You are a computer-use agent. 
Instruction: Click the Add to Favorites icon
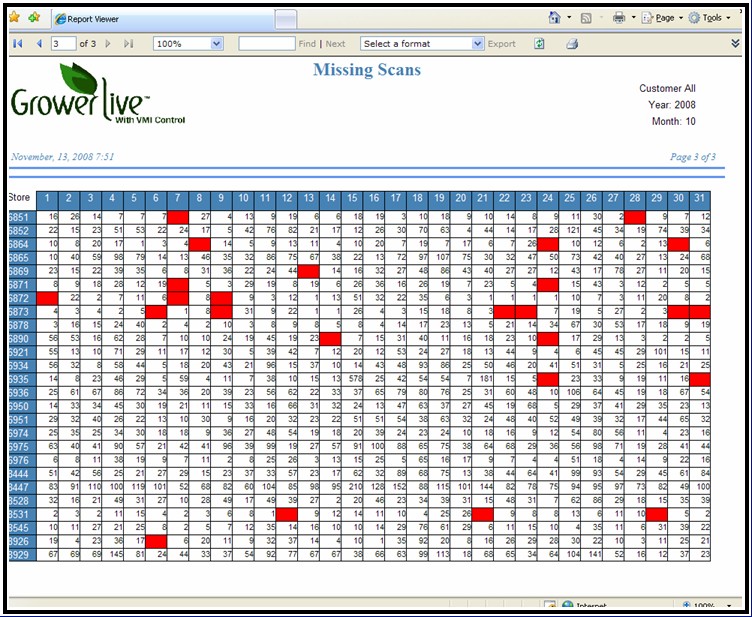(35, 17)
